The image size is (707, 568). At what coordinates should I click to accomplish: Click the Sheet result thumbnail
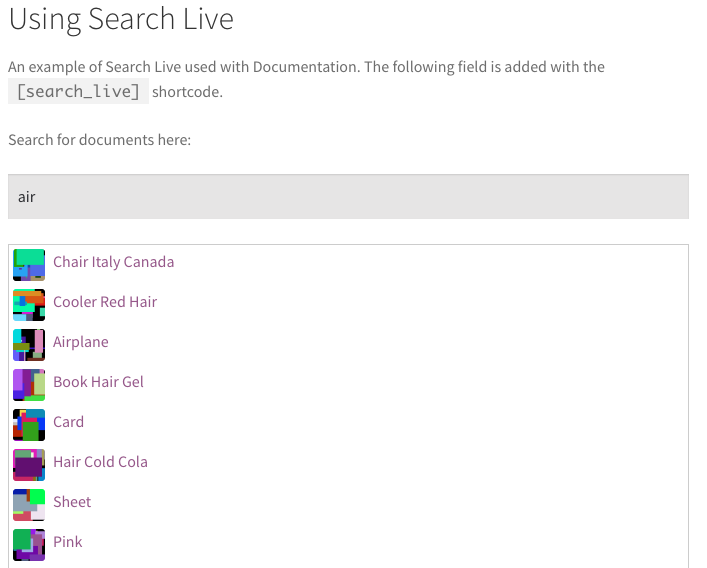29,505
